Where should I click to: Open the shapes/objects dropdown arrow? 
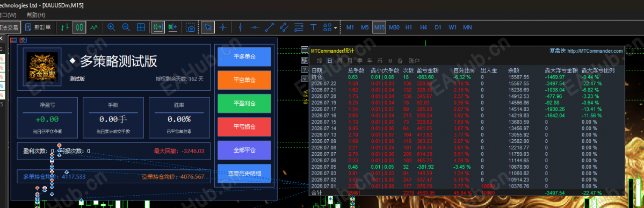coord(336,28)
